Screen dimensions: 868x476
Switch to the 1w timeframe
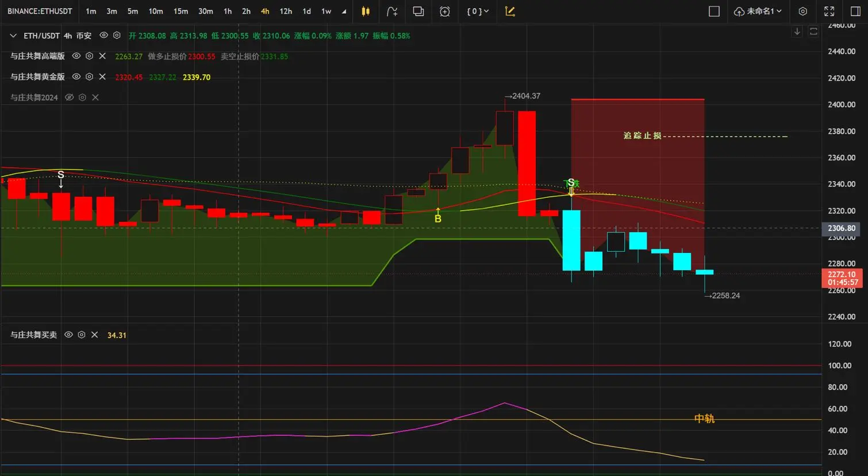(326, 11)
